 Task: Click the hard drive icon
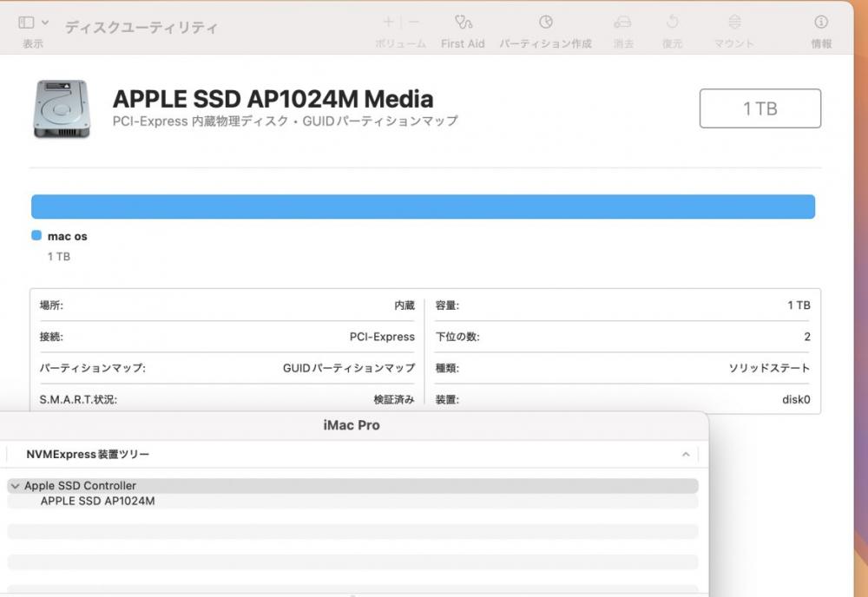[62, 108]
